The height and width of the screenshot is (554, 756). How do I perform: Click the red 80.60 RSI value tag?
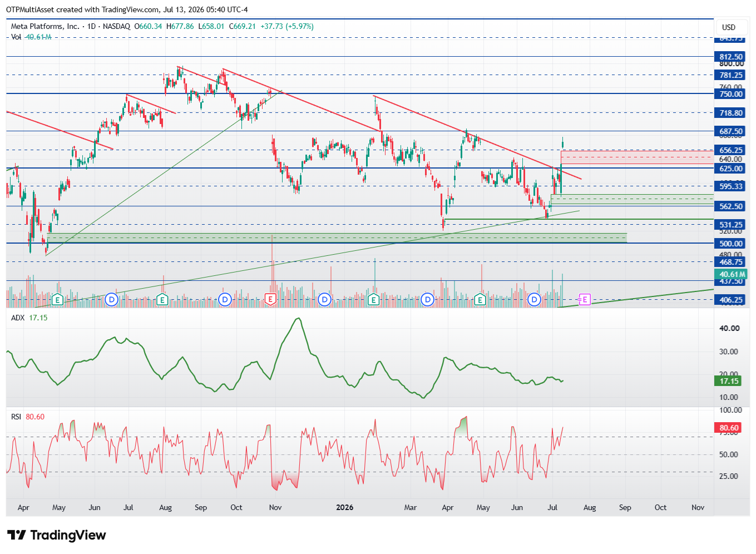pyautogui.click(x=729, y=428)
